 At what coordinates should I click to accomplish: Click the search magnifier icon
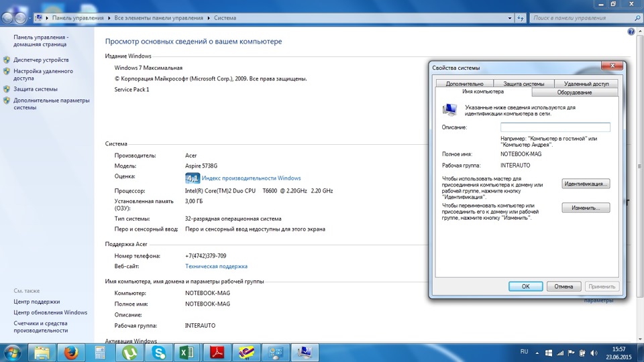pos(637,18)
